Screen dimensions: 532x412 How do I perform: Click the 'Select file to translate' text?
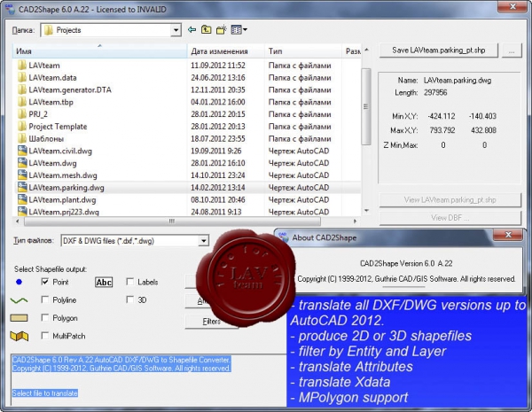click(45, 393)
